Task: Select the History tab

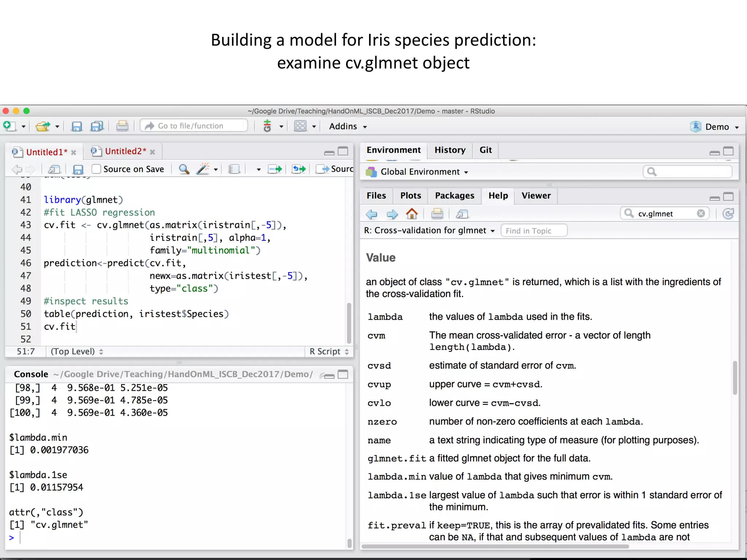Action: pos(450,150)
